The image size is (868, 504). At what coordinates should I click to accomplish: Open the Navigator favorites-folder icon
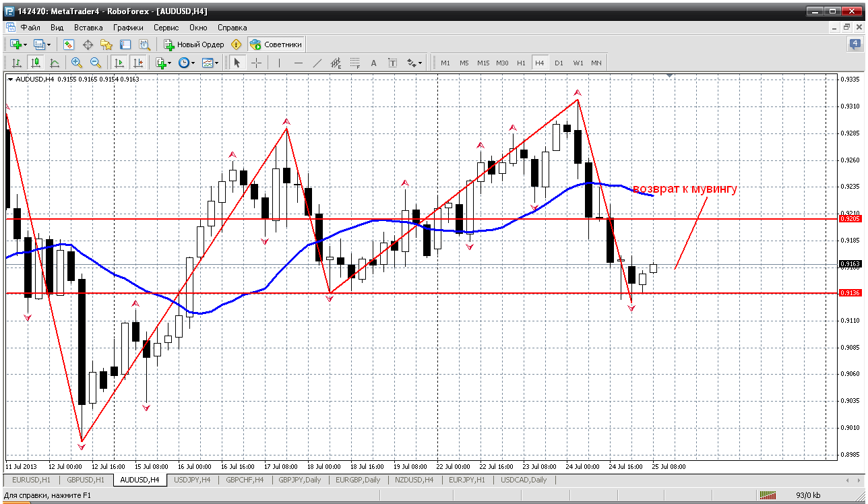click(x=106, y=44)
